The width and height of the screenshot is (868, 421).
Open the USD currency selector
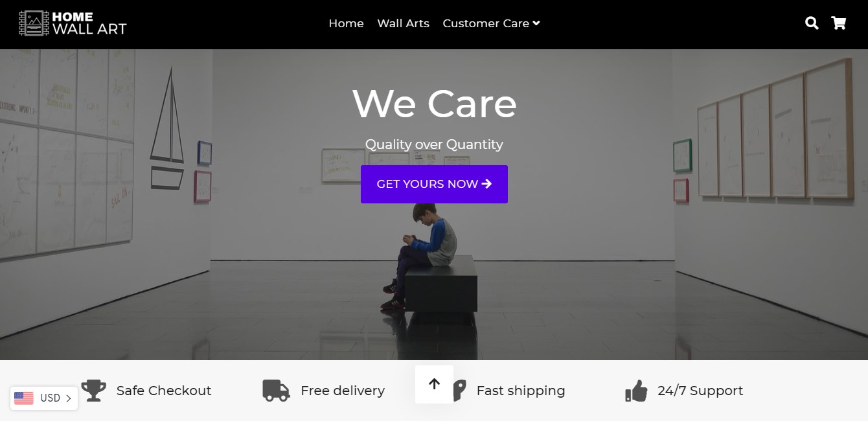pyautogui.click(x=44, y=398)
